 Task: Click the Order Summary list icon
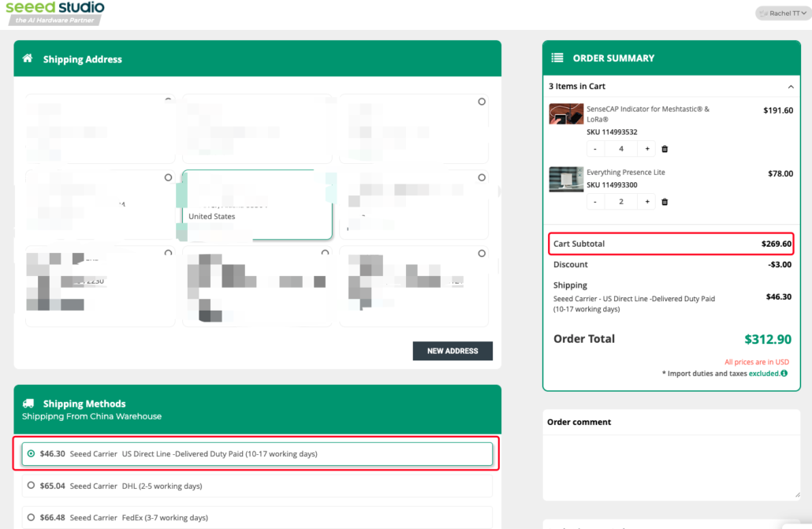pyautogui.click(x=557, y=58)
